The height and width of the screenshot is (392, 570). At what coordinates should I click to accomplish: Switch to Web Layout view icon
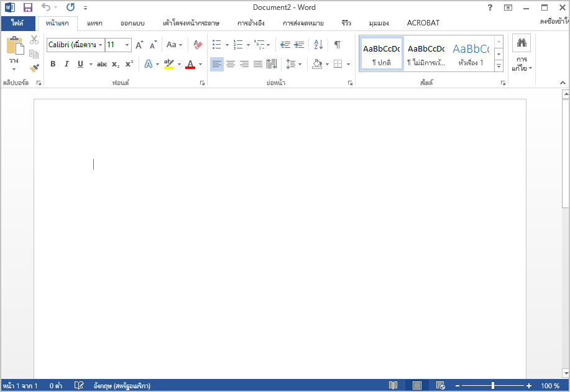click(440, 385)
